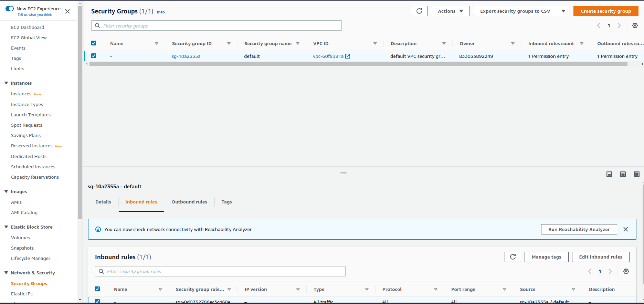
Task: Open Spot Requests in sidebar
Action: coord(27,125)
